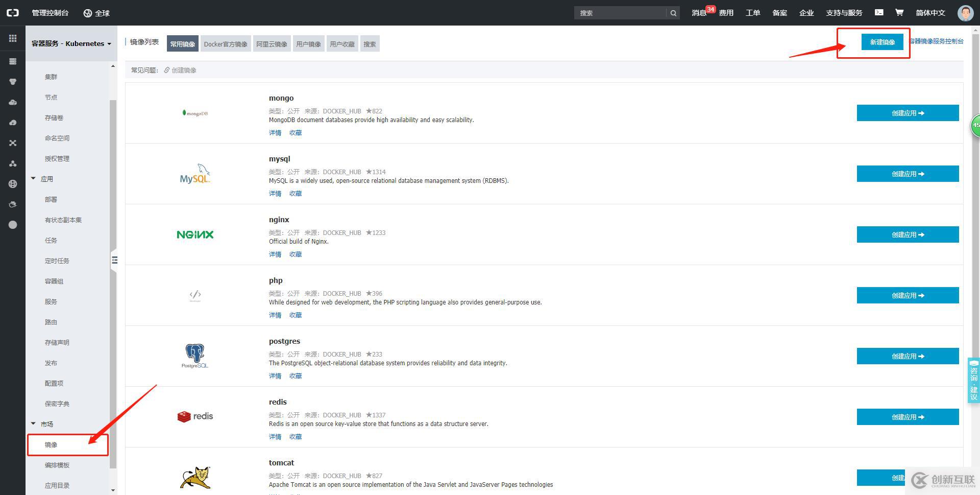Open 有状态副本集 in the sidebar

(63, 220)
